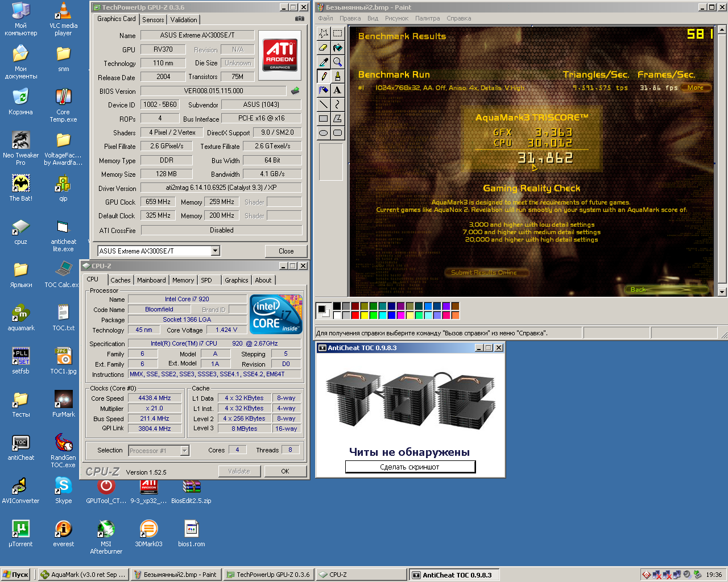
Task: Launch the everest desktop shortcut
Action: pyautogui.click(x=63, y=534)
